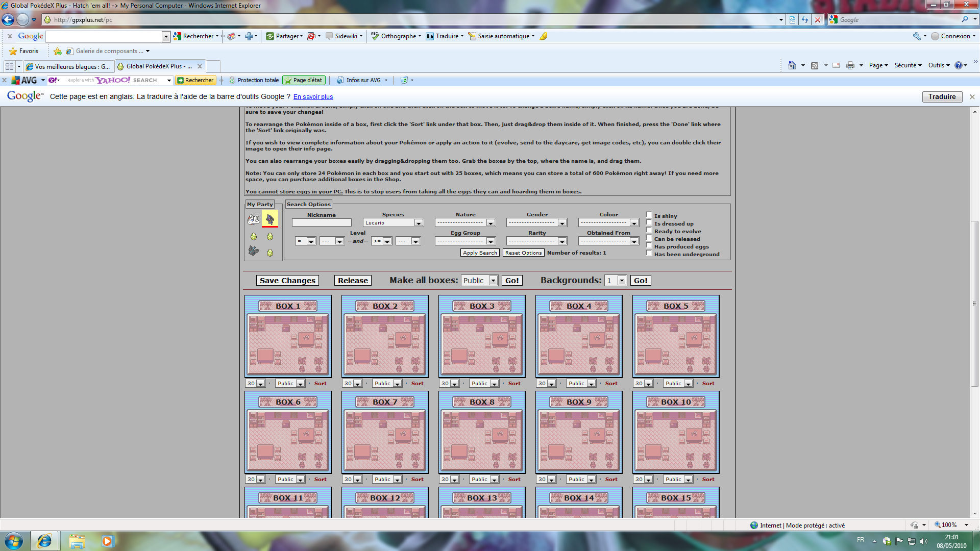The height and width of the screenshot is (551, 980).
Task: Click the BOX 3 room thumbnail
Action: pyautogui.click(x=482, y=344)
